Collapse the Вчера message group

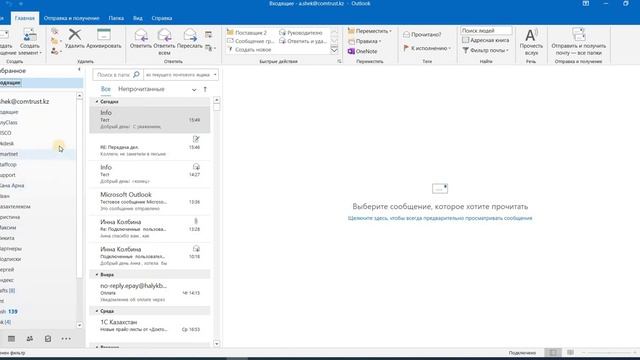click(97, 275)
